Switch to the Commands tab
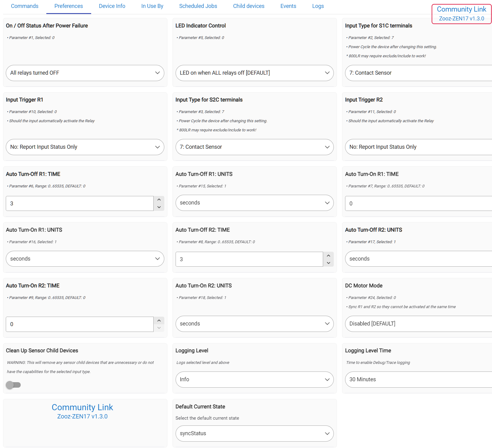Image resolution: width=492 pixels, height=448 pixels. [x=25, y=6]
